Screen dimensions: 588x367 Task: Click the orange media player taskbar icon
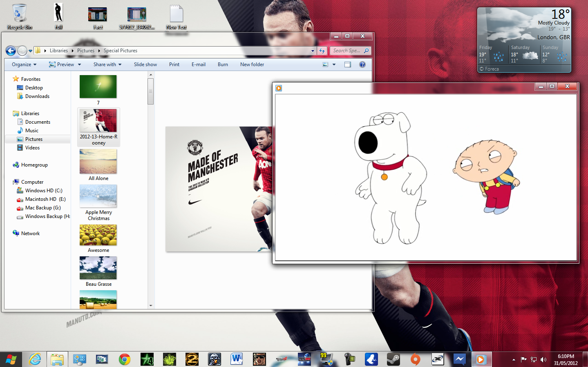coord(481,359)
